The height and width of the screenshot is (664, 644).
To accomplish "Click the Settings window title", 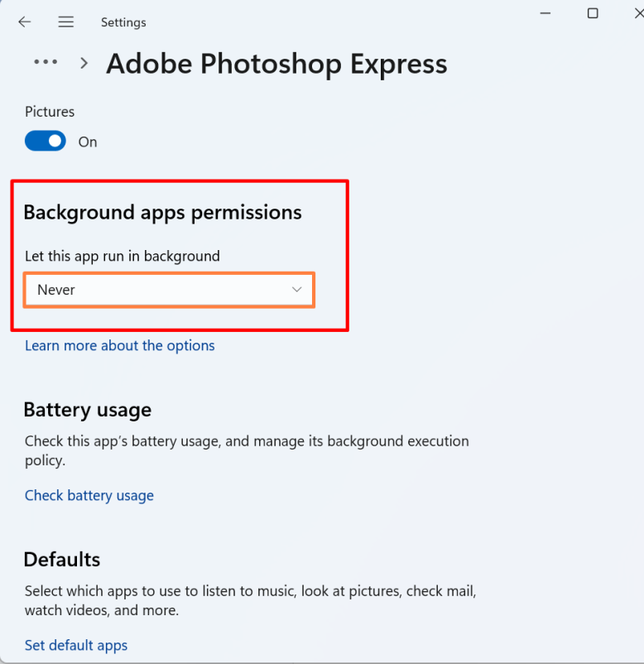I will 123,22.
